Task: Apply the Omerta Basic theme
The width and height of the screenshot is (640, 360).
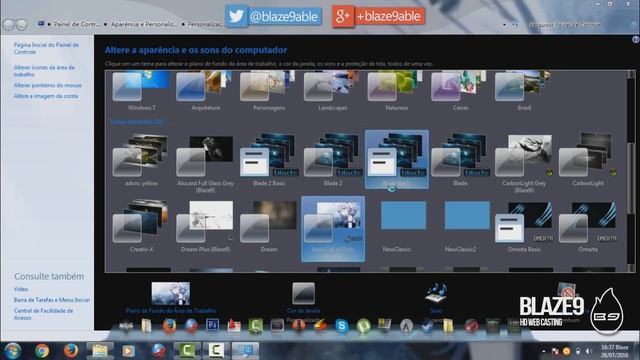Action: click(x=524, y=226)
